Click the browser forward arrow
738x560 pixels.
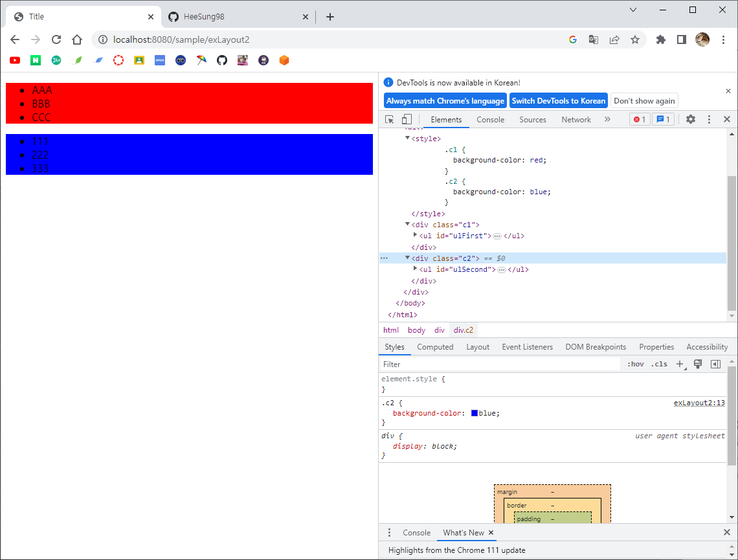tap(36, 39)
